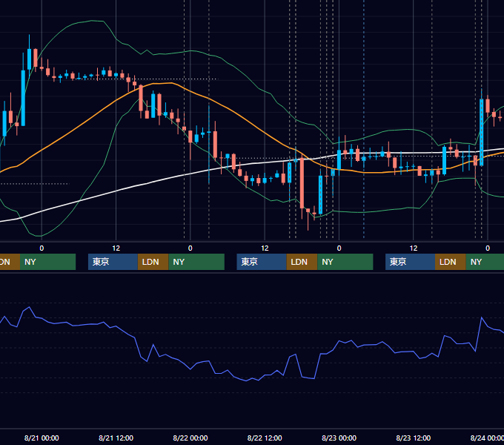Select the NY session block spanning 8/24 00:00
The width and height of the screenshot is (504, 445).
pos(485,262)
